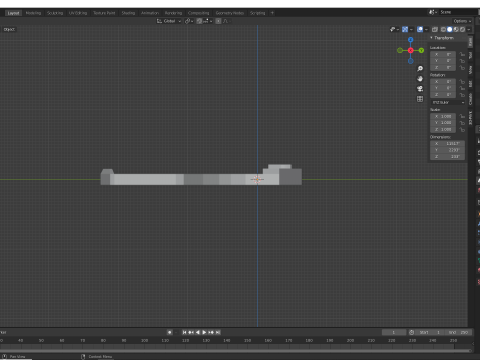
Task: Toggle auto keying record button
Action: [x=170, y=332]
